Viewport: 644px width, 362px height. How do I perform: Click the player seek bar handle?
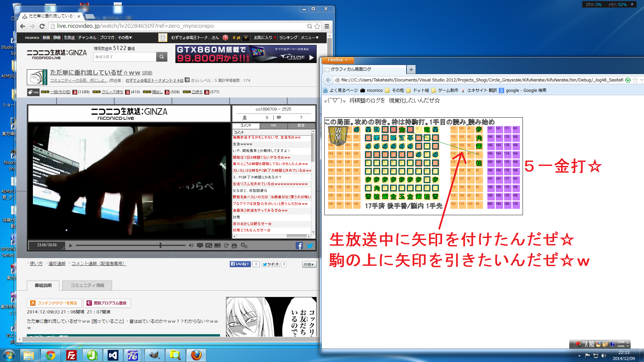161,245
